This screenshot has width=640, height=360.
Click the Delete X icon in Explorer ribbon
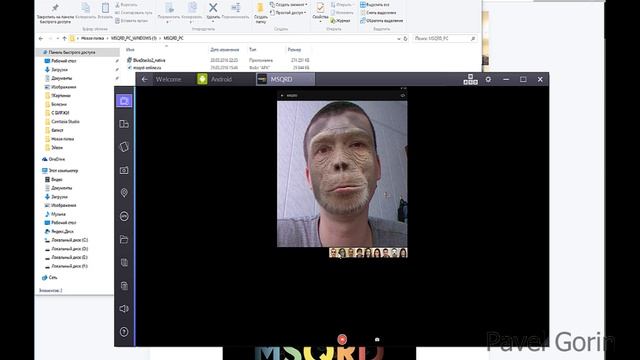[x=213, y=8]
